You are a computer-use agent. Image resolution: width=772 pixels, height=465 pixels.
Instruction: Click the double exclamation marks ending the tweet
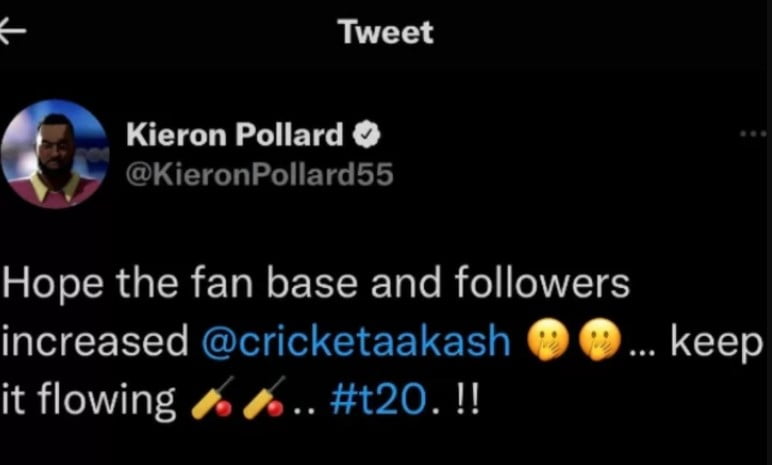click(466, 400)
